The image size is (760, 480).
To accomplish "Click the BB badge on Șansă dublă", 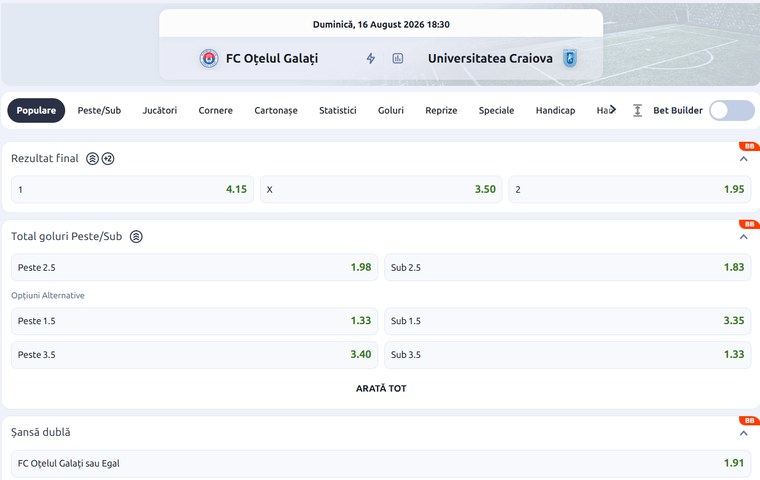I will (749, 420).
